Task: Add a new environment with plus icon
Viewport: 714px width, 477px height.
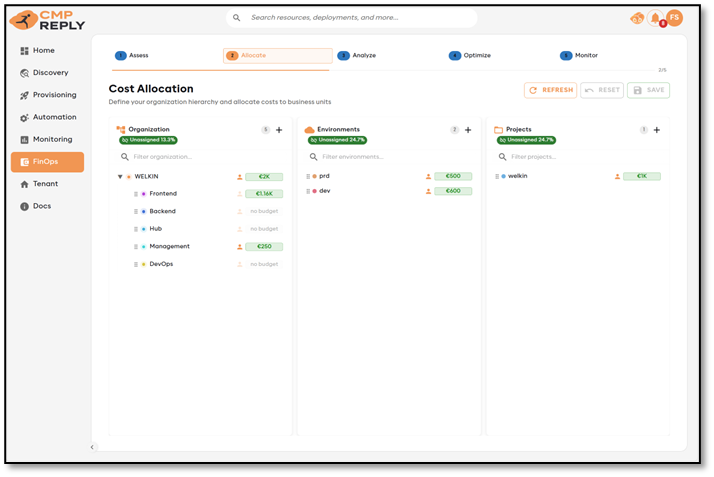Action: [x=468, y=130]
